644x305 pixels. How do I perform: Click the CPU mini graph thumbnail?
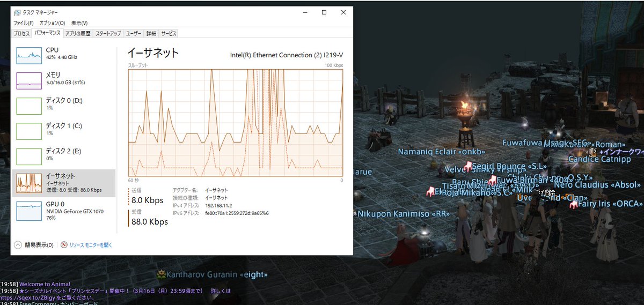pyautogui.click(x=29, y=55)
